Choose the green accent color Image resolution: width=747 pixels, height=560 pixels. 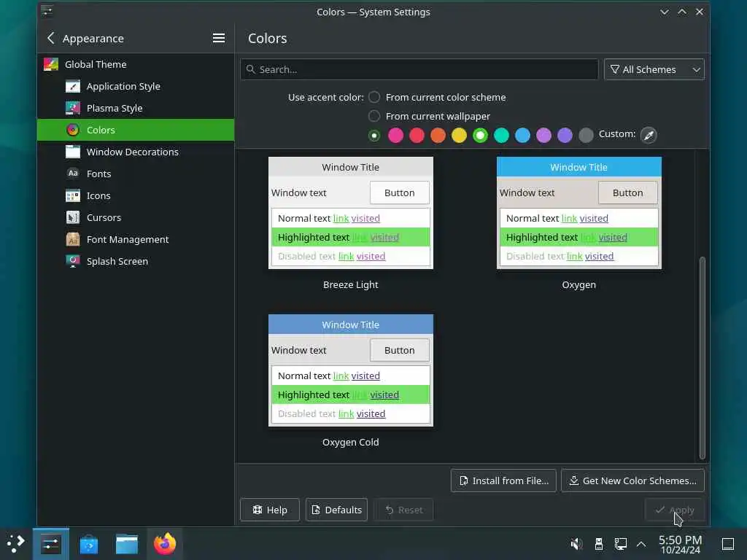coord(480,135)
